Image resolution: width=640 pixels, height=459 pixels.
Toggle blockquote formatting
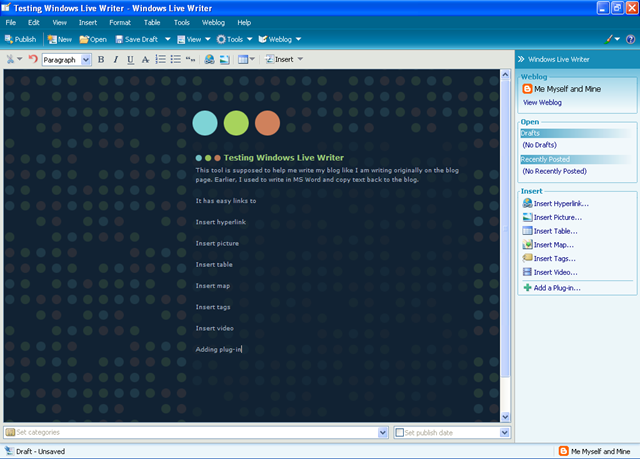tap(190, 60)
